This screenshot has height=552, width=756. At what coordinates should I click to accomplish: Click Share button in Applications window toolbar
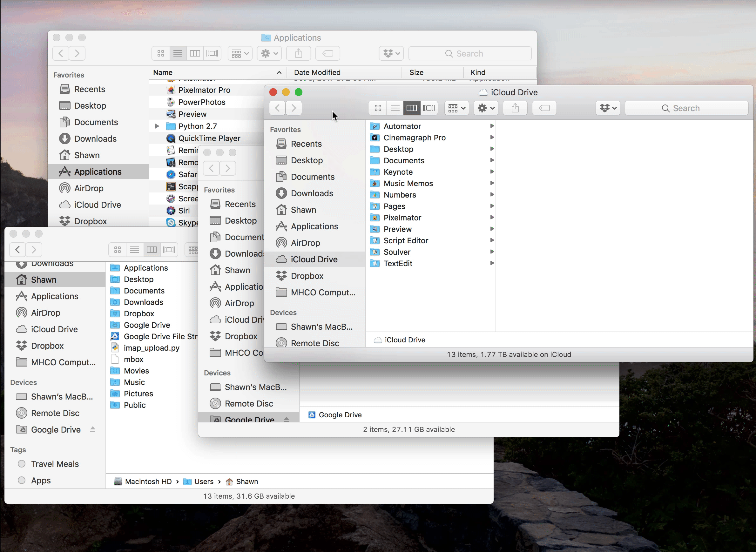point(299,53)
